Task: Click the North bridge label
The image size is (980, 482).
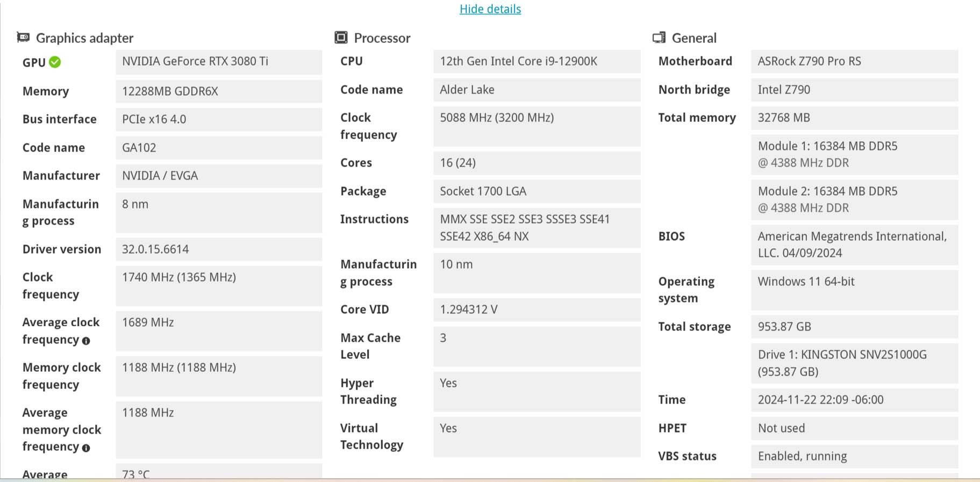Action: [x=694, y=90]
